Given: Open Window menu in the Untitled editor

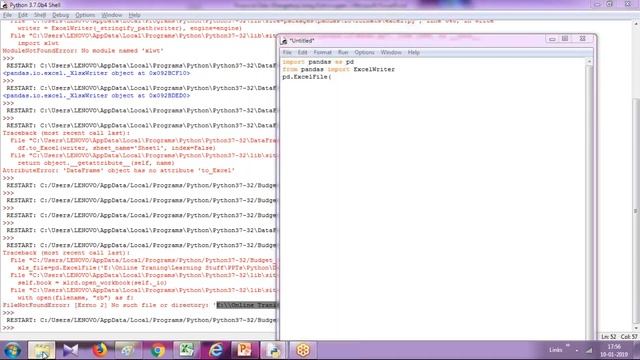Looking at the screenshot, I should click(391, 52).
